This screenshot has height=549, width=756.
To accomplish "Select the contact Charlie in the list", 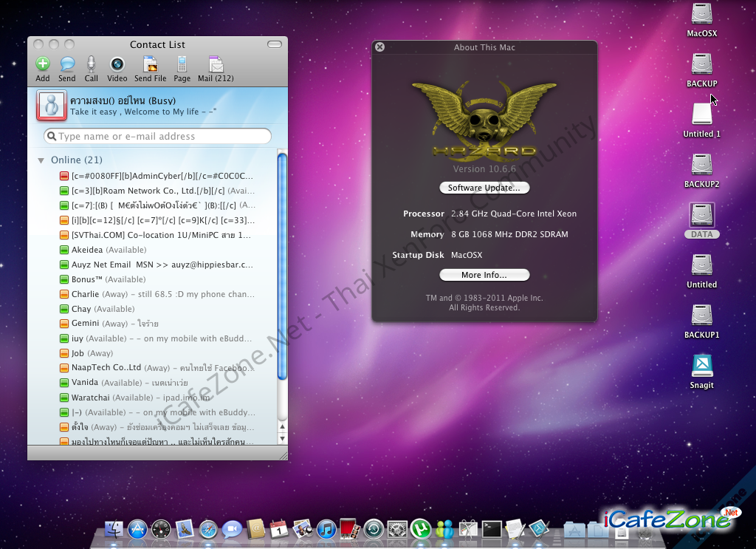I will [85, 294].
